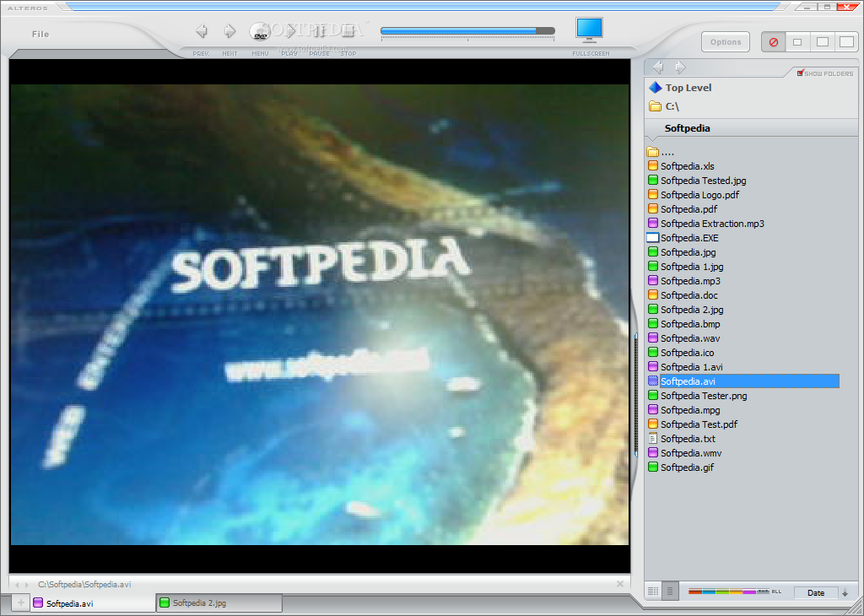Go up via the '....' folder
Image resolution: width=864 pixels, height=616 pixels.
click(661, 152)
